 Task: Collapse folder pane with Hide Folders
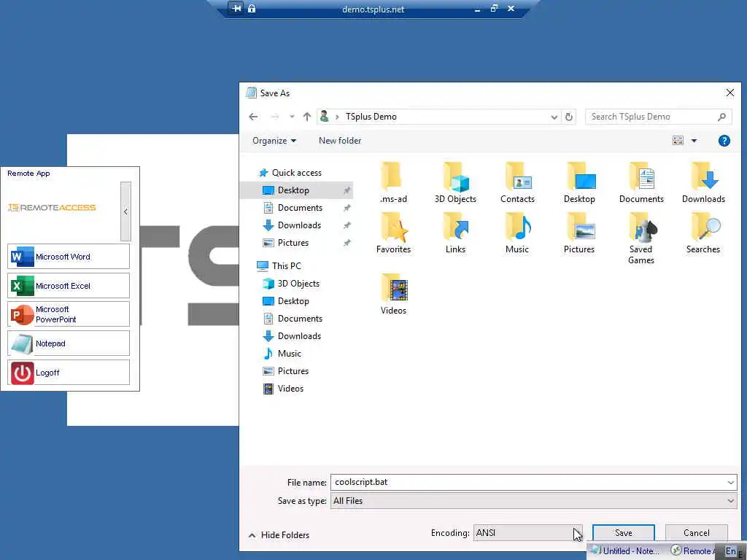pos(279,535)
